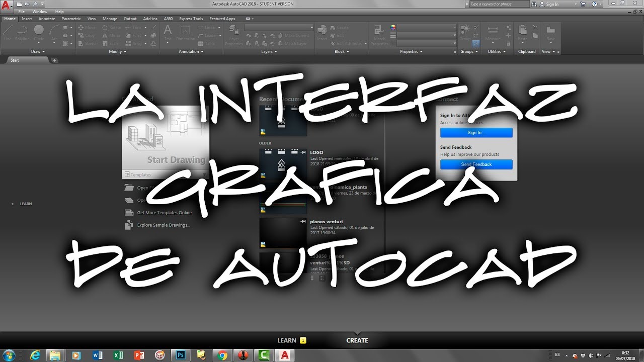Viewport: 644px width, 362px height.
Task: Choose the Trim tool
Action: [x=133, y=28]
